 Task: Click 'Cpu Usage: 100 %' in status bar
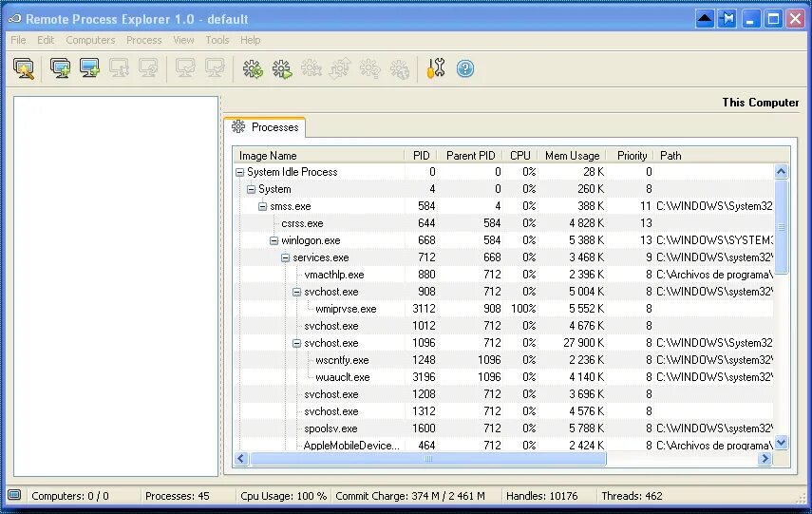coord(283,496)
